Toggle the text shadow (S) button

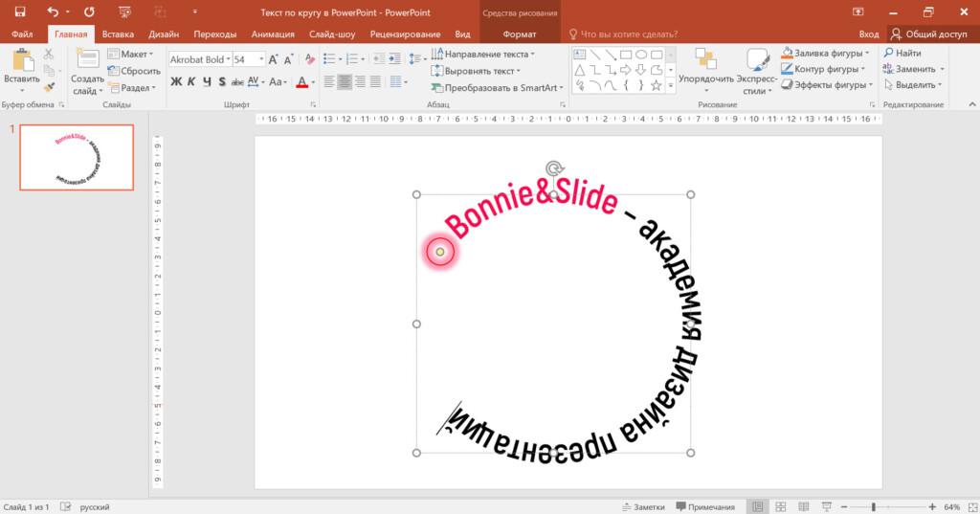tap(221, 82)
